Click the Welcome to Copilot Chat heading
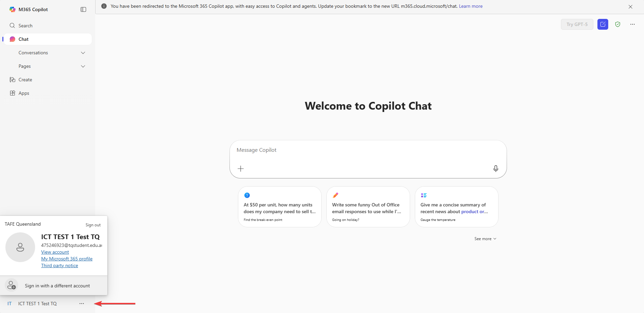The width and height of the screenshot is (644, 313). [368, 106]
